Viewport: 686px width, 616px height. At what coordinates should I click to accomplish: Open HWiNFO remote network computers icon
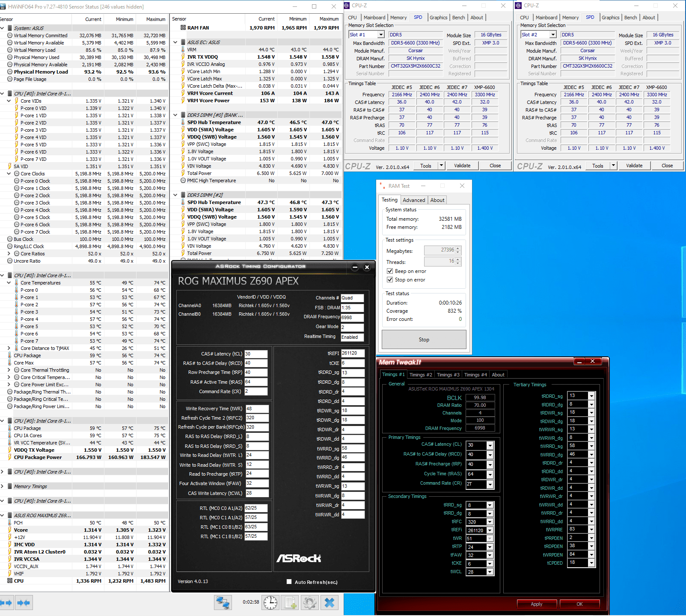pyautogui.click(x=223, y=603)
